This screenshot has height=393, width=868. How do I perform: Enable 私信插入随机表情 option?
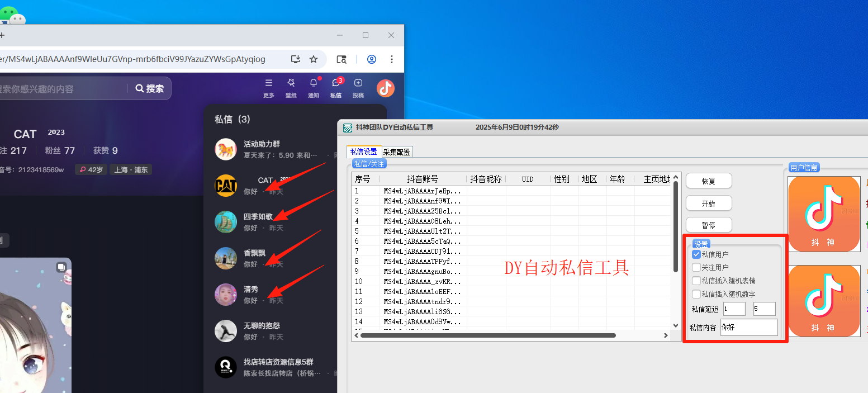pos(696,281)
